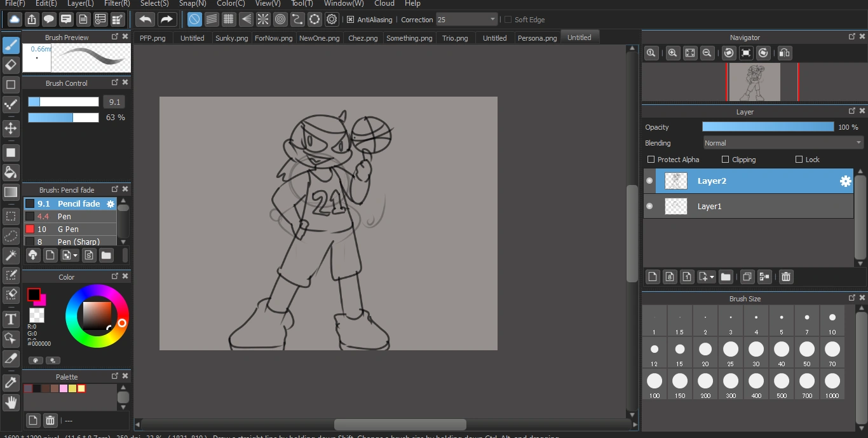The height and width of the screenshot is (438, 868).
Task: Click the Undo arrow
Action: [145, 19]
